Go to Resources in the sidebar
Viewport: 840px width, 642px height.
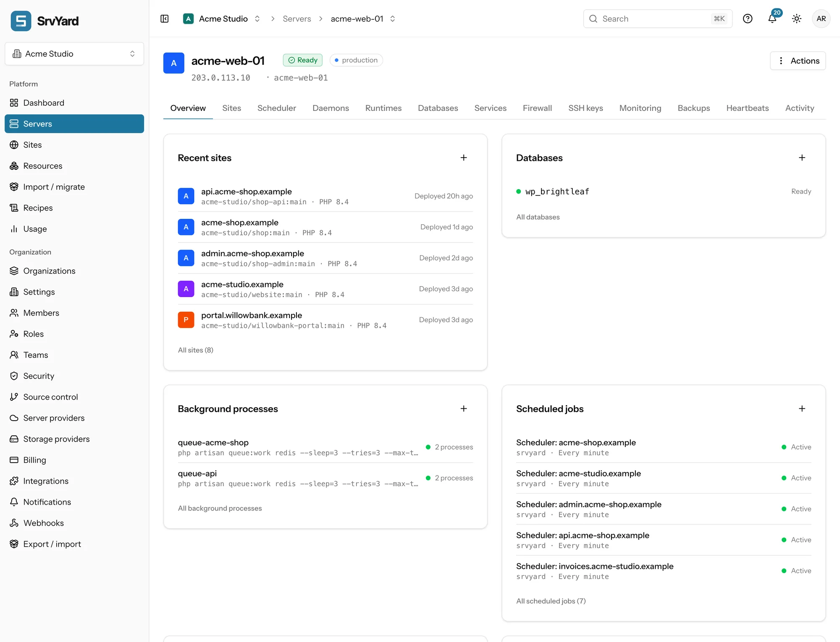pyautogui.click(x=74, y=166)
